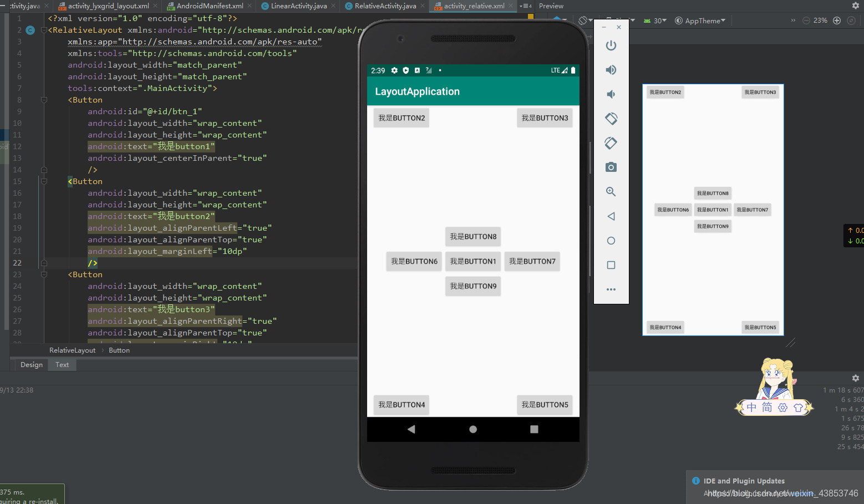Click the emulator power button
Screen dimensions: 864x504
[611, 45]
